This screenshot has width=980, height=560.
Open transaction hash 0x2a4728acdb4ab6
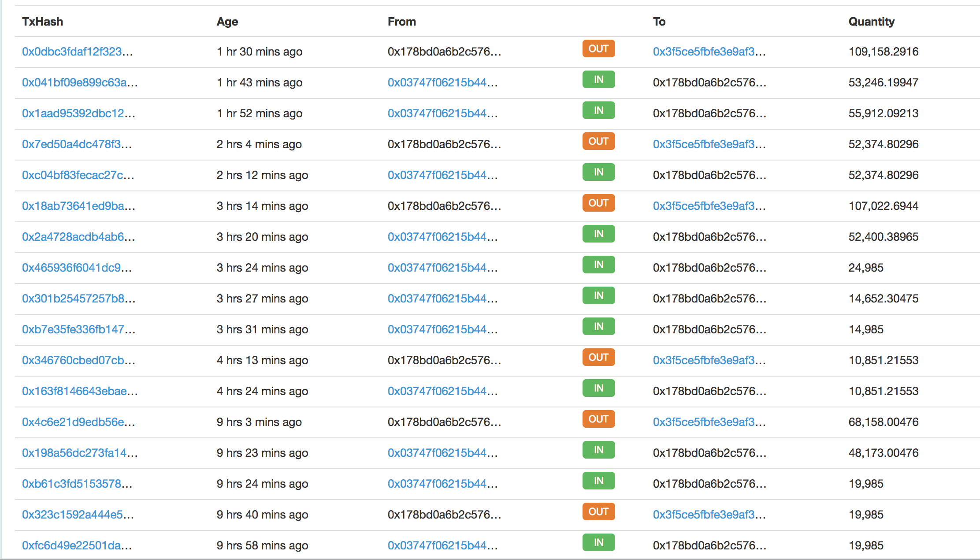[78, 237]
